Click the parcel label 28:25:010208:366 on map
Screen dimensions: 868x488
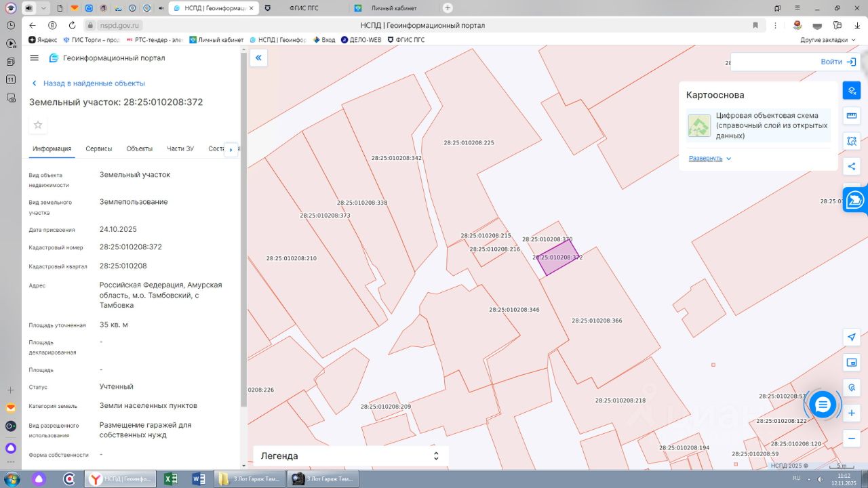point(597,321)
